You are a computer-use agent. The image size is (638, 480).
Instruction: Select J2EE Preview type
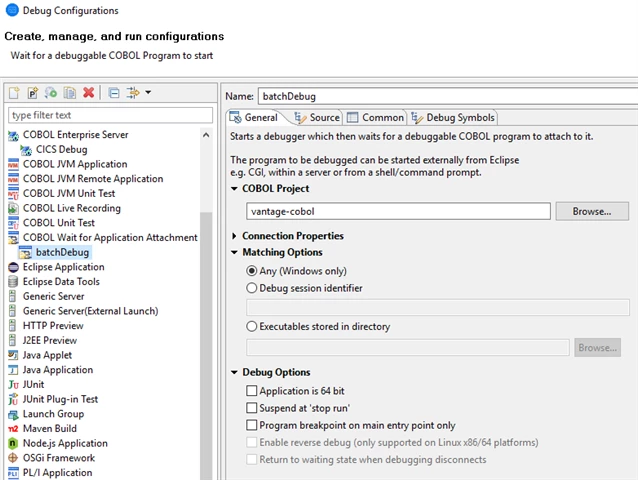50,340
